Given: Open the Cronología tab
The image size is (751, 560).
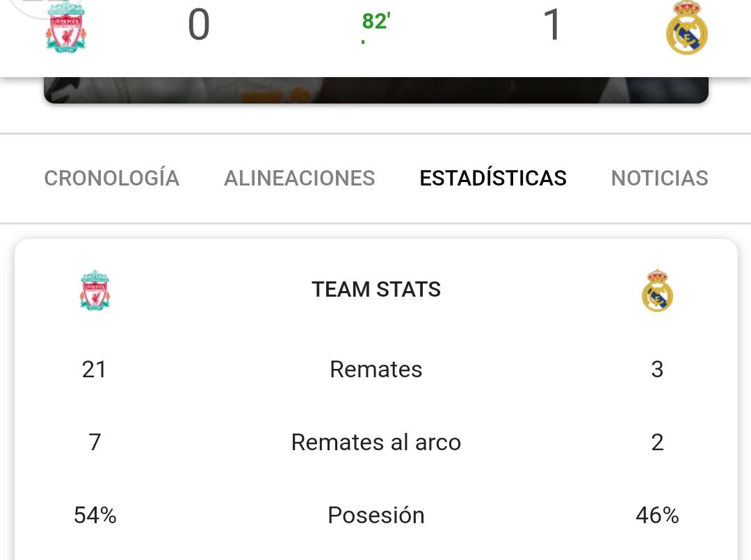Looking at the screenshot, I should point(111,178).
